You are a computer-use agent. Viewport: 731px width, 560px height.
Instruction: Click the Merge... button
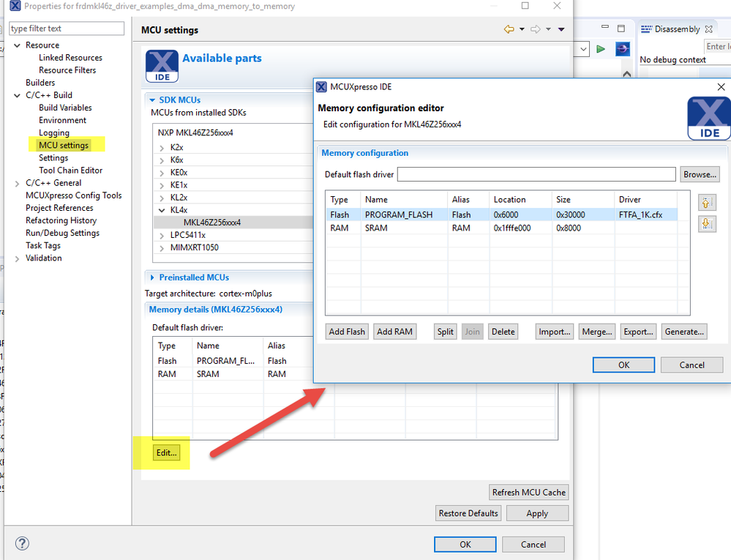tap(597, 332)
